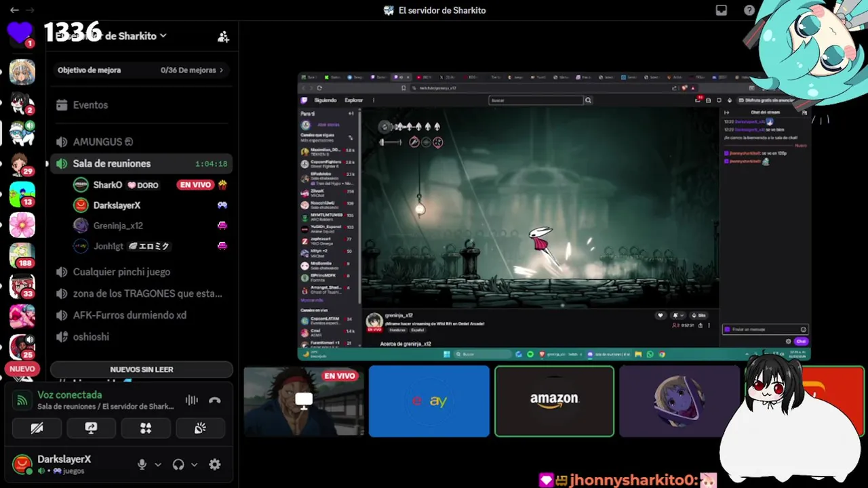The width and height of the screenshot is (868, 488).
Task: Open microphone input options dropdown
Action: 158,465
